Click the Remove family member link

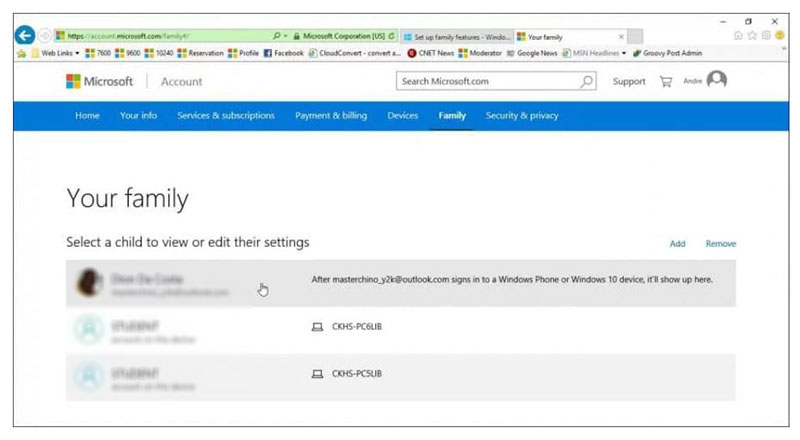pyautogui.click(x=720, y=243)
